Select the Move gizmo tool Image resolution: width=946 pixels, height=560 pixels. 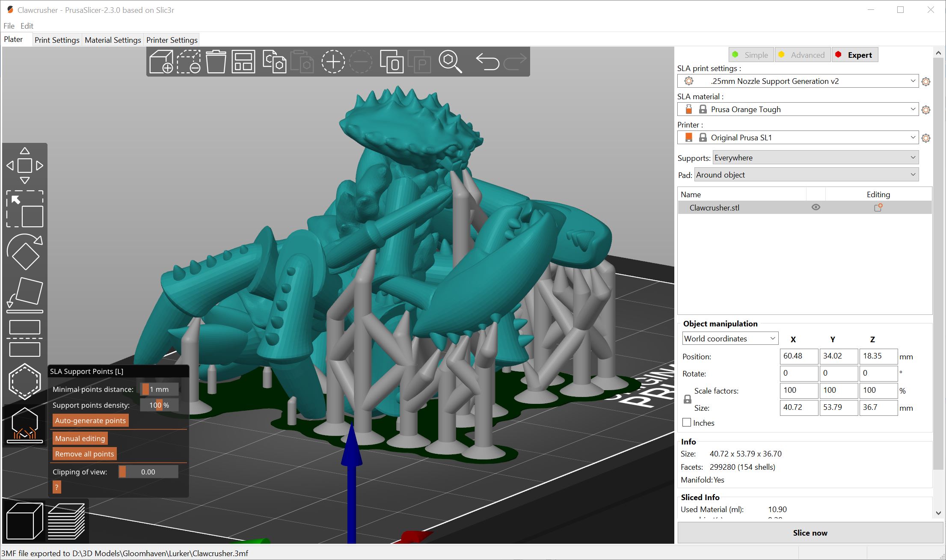[x=25, y=166]
